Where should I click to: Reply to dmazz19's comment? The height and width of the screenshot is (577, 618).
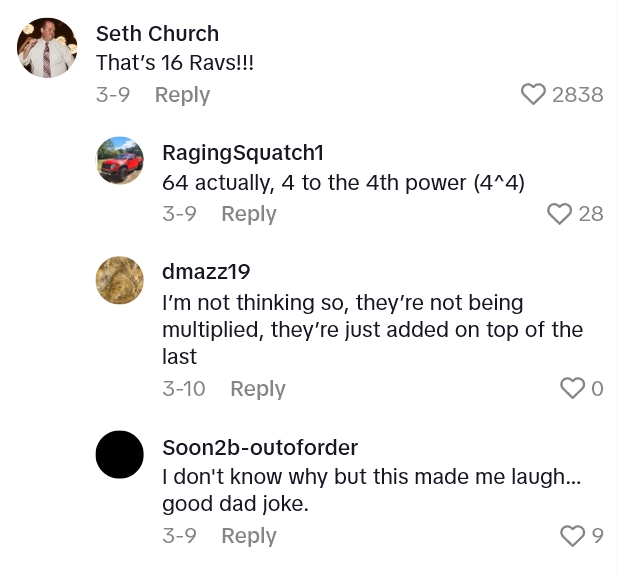coord(258,389)
